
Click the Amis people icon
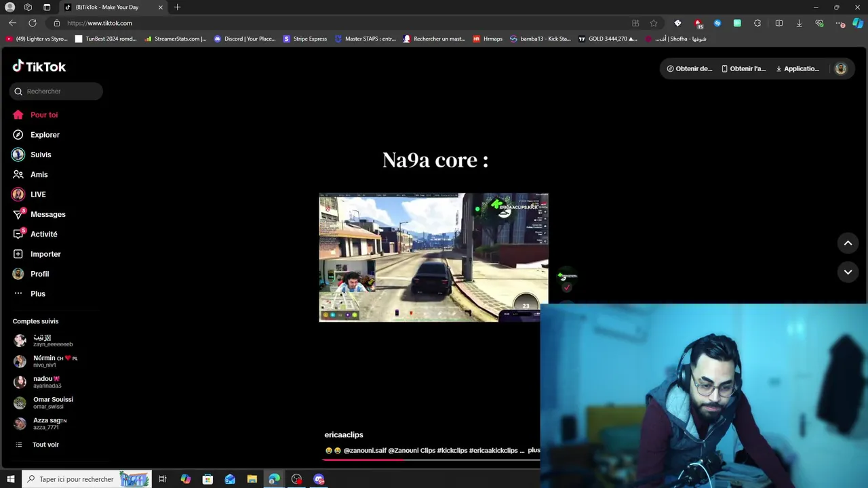click(x=18, y=174)
